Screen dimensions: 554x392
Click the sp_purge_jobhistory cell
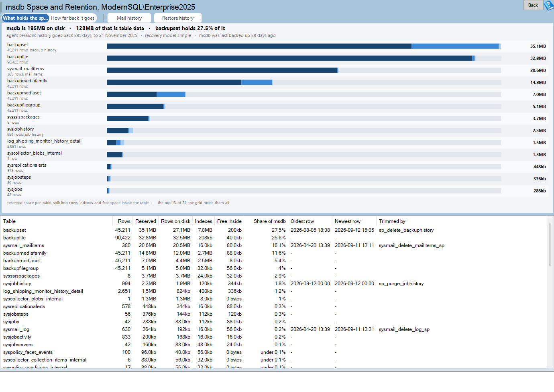click(x=401, y=284)
